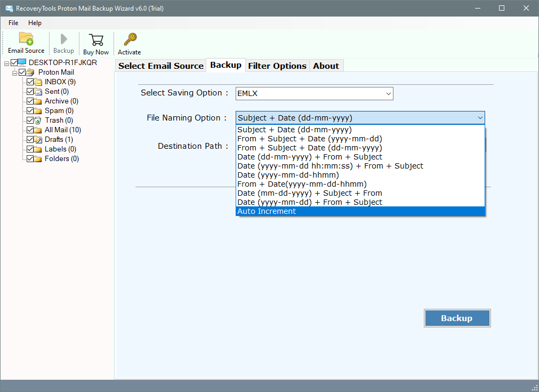Screen dimensions: 539x392
Task: Toggle the INBOX (9) checkbox
Action: click(30, 82)
